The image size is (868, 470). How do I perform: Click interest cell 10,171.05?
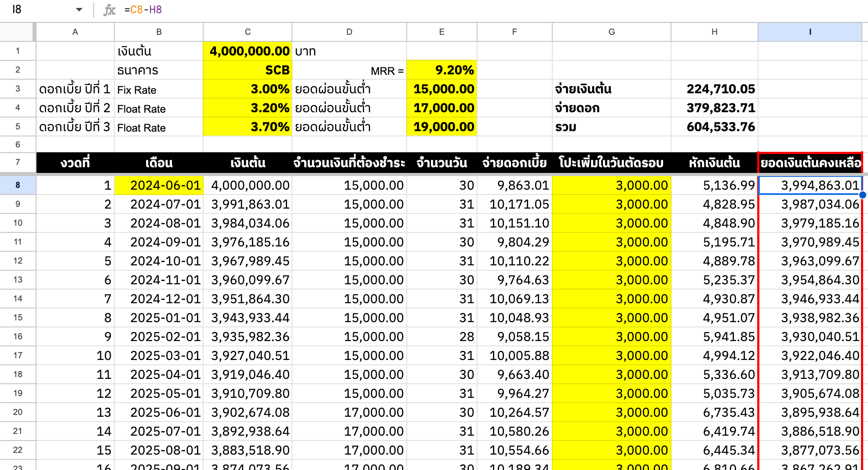coord(514,204)
